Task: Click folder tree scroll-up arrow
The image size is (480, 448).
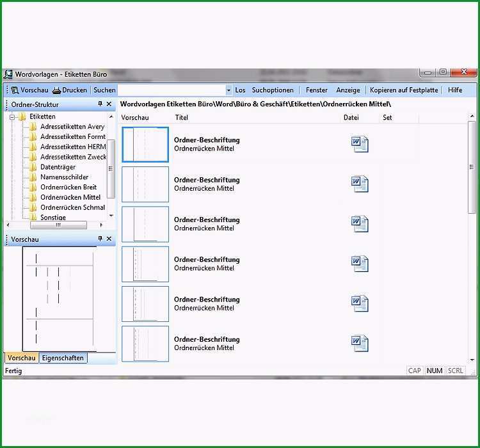Action: (x=111, y=116)
